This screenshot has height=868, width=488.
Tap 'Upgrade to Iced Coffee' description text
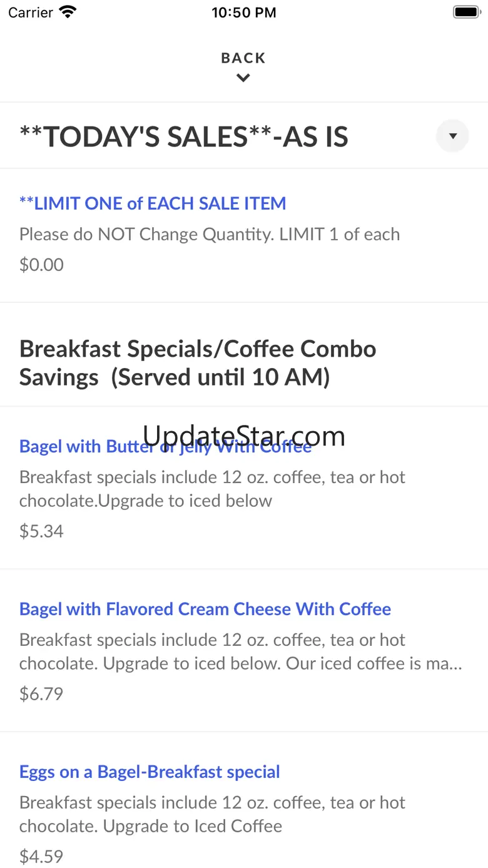193,826
